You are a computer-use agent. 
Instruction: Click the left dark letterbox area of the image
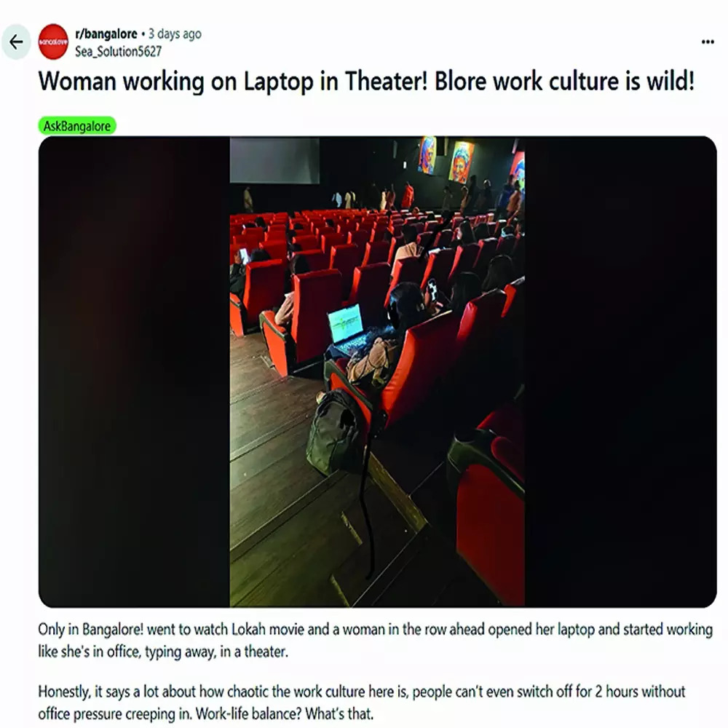click(x=134, y=371)
